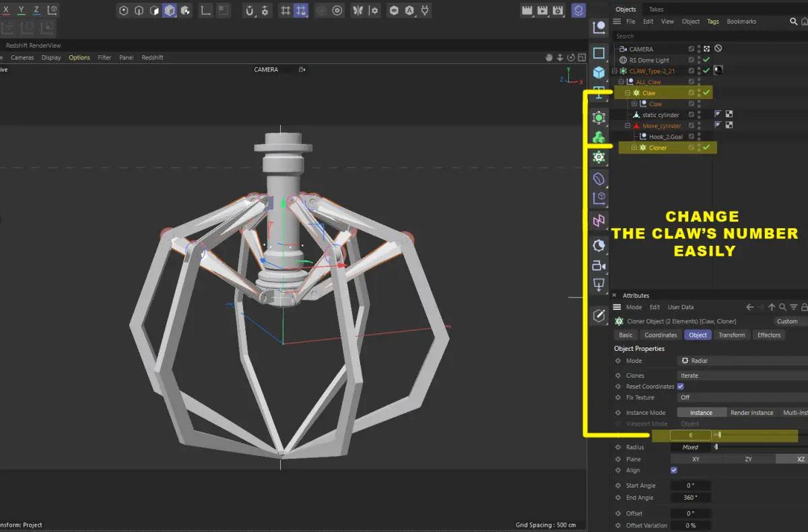Viewport: 808px width, 532px height.
Task: Select the highlighted Model mode icon
Action: click(x=170, y=10)
